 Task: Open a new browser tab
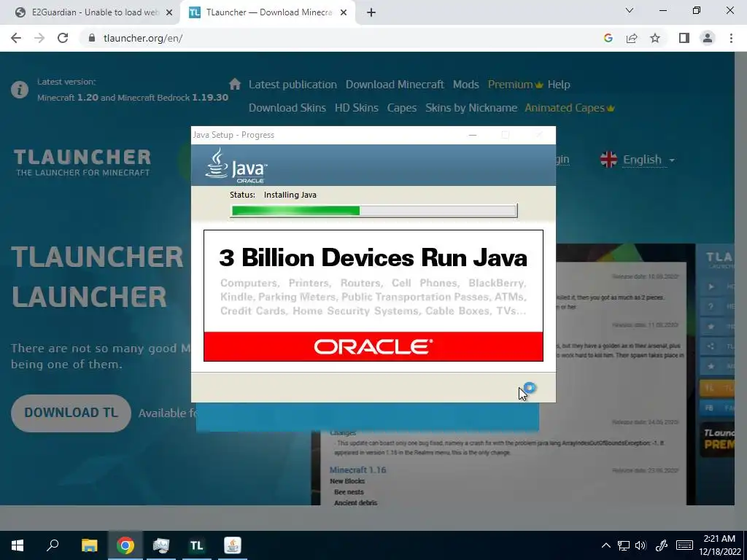point(371,13)
